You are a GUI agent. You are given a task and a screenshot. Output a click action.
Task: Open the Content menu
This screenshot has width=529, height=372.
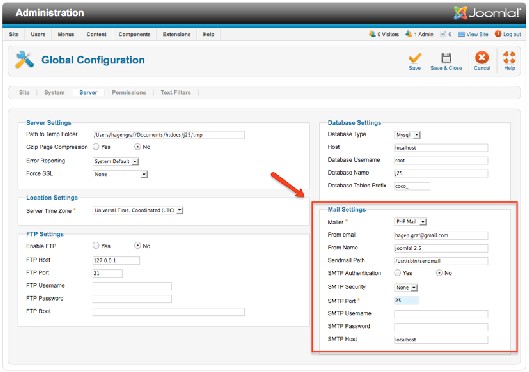pyautogui.click(x=96, y=34)
